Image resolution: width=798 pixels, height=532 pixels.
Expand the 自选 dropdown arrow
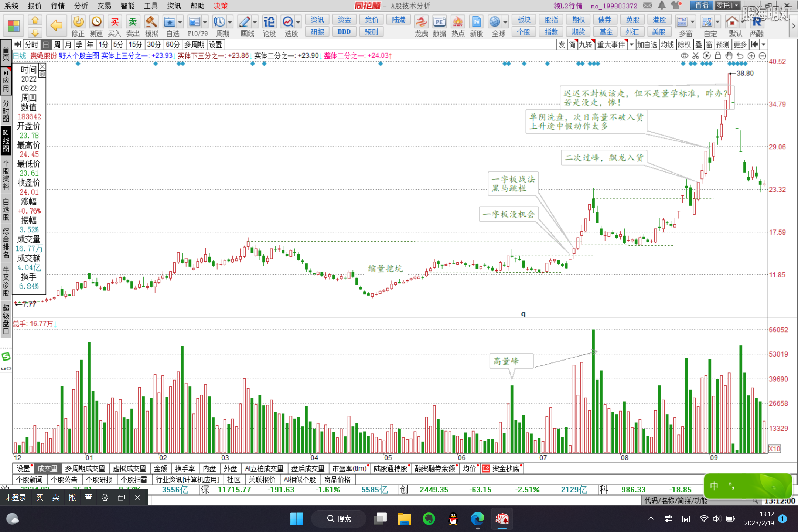pyautogui.click(x=180, y=22)
